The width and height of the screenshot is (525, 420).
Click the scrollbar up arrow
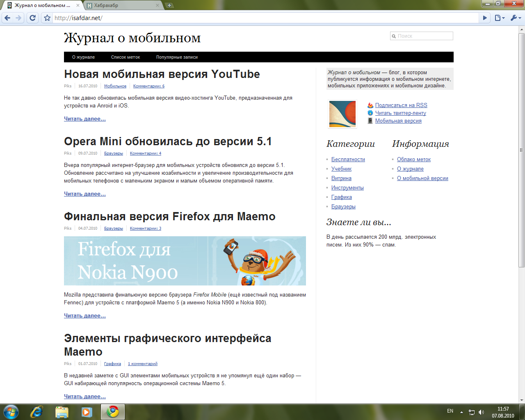pyautogui.click(x=522, y=30)
